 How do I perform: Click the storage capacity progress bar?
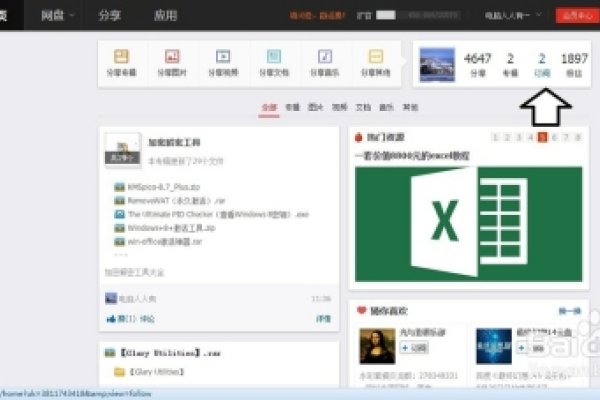pyautogui.click(x=417, y=15)
